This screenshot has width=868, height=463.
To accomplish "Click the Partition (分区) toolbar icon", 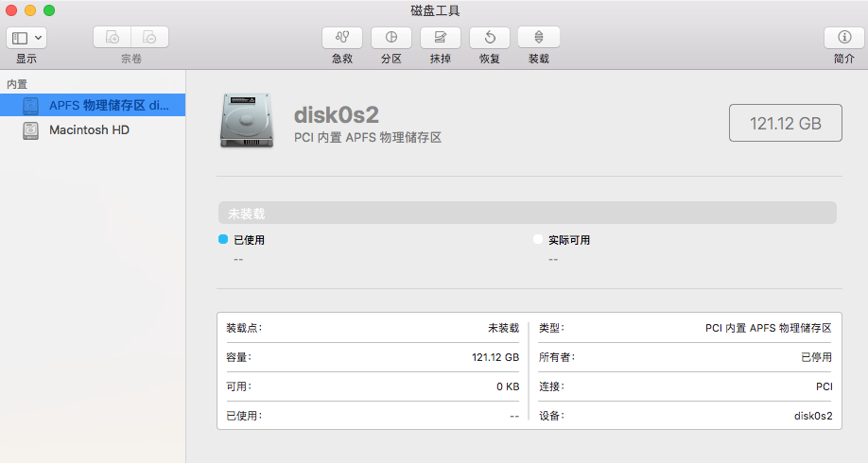I will (x=391, y=38).
